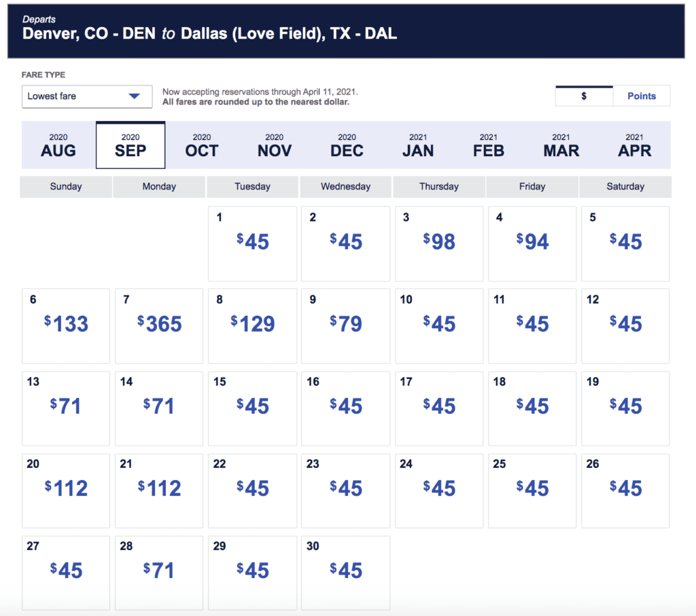Viewport: 696px width, 616px height.
Task: Select the $79 fare on September 9
Action: [346, 325]
